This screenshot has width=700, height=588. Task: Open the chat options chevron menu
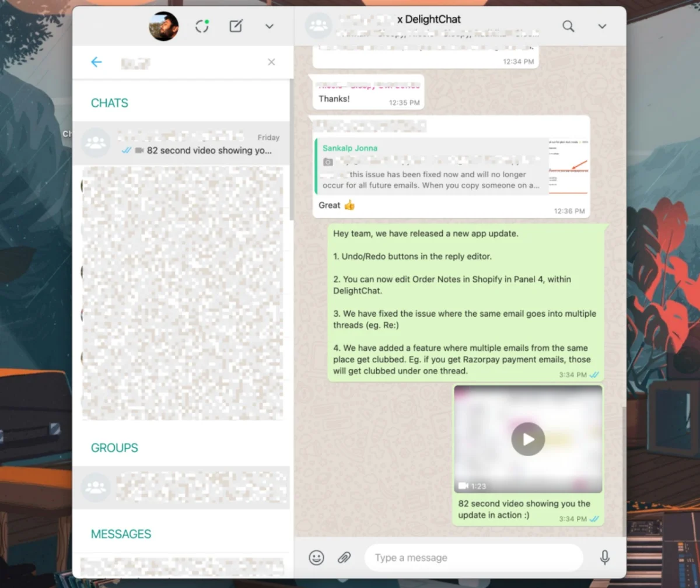(x=602, y=26)
